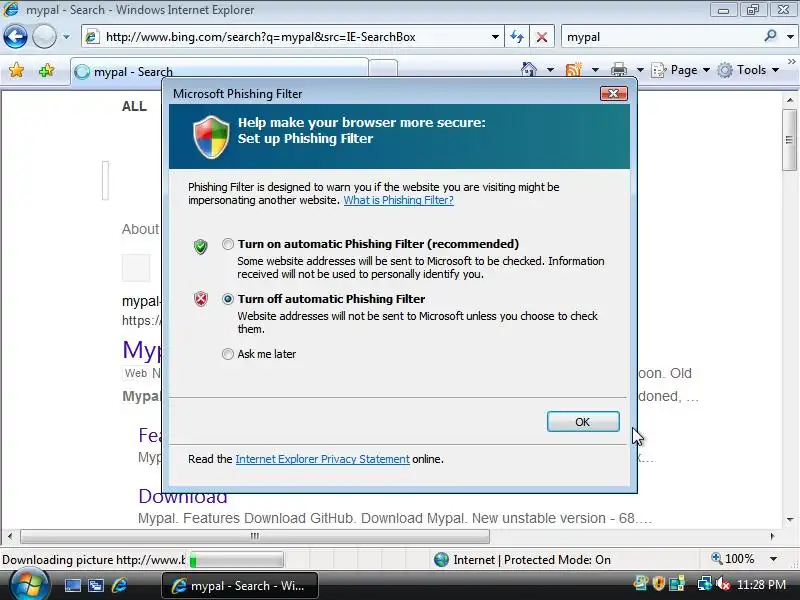Click the horizontal scrollbar thumb
The image size is (800, 600).
click(255, 536)
